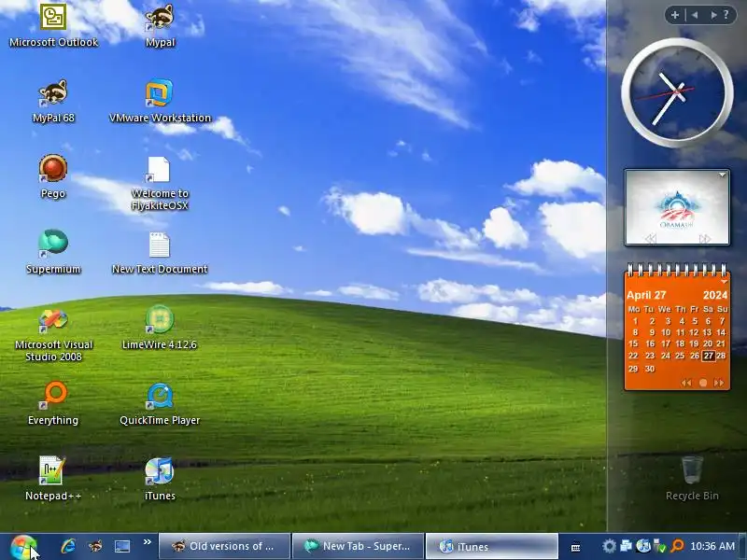This screenshot has height=560, width=747.
Task: Click the 'April 27' calendar heading
Action: [x=646, y=295]
